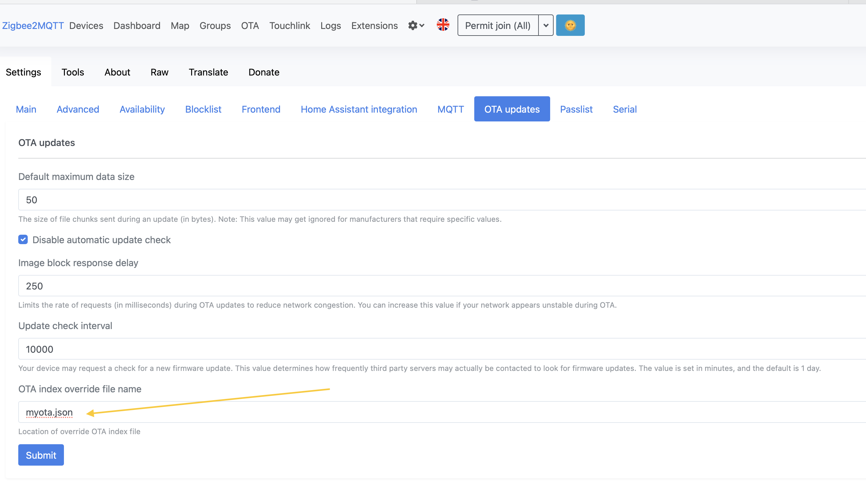The height and width of the screenshot is (504, 866).
Task: Open the Raw settings tab
Action: [159, 72]
